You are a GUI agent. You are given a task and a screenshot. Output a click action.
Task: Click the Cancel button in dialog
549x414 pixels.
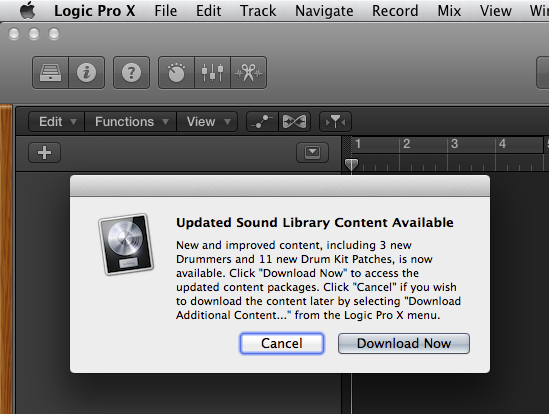point(282,343)
